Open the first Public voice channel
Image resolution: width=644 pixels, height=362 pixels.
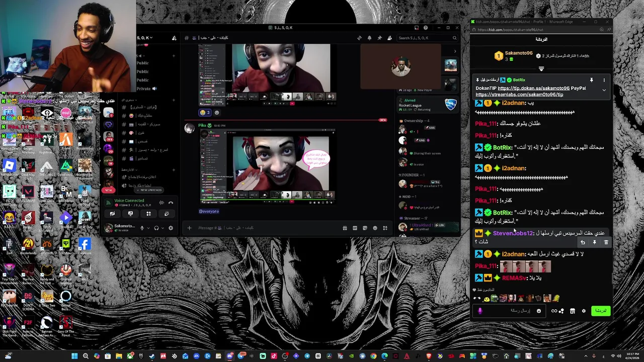click(143, 63)
